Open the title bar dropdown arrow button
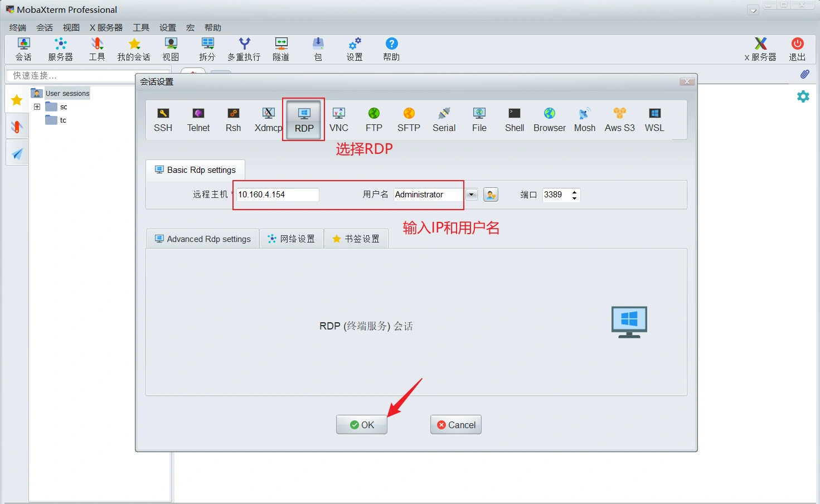 [753, 9]
